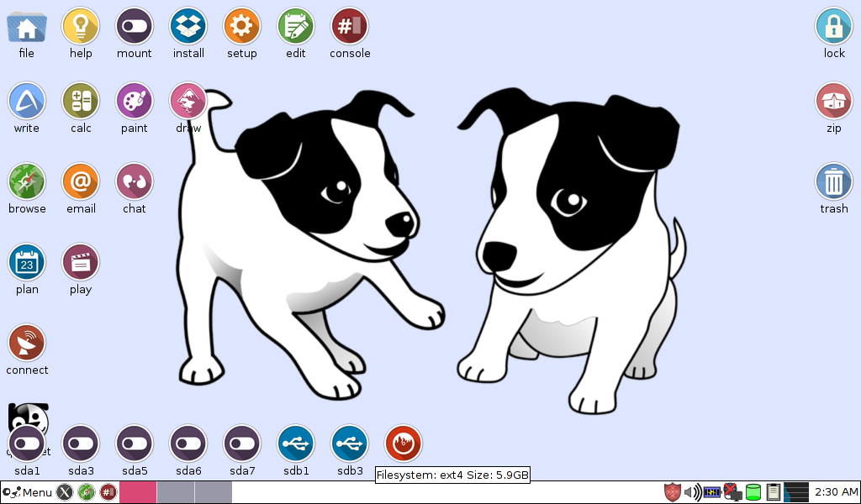
Task: Open the clipboard manager tray icon
Action: click(774, 492)
